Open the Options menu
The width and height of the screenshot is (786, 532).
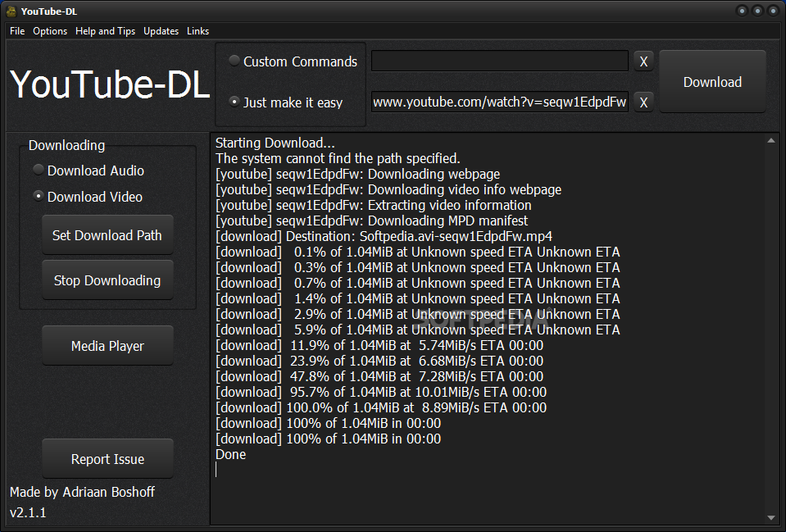50,31
